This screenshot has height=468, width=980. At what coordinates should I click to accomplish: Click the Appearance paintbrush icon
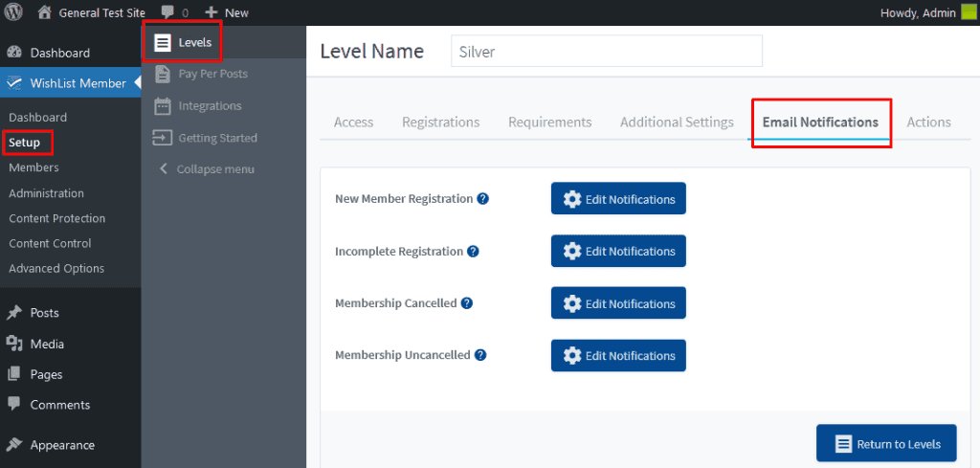[13, 445]
